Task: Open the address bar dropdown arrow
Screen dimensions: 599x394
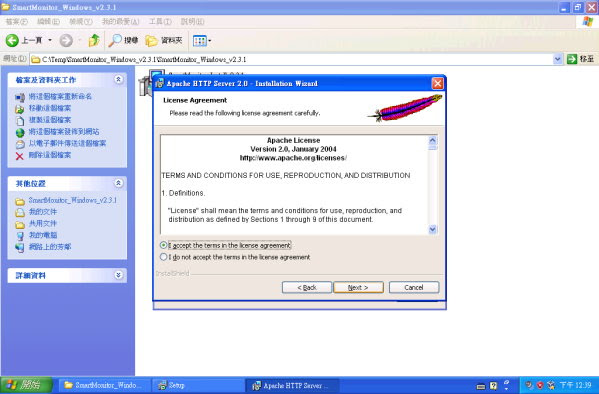Action: (x=557, y=59)
